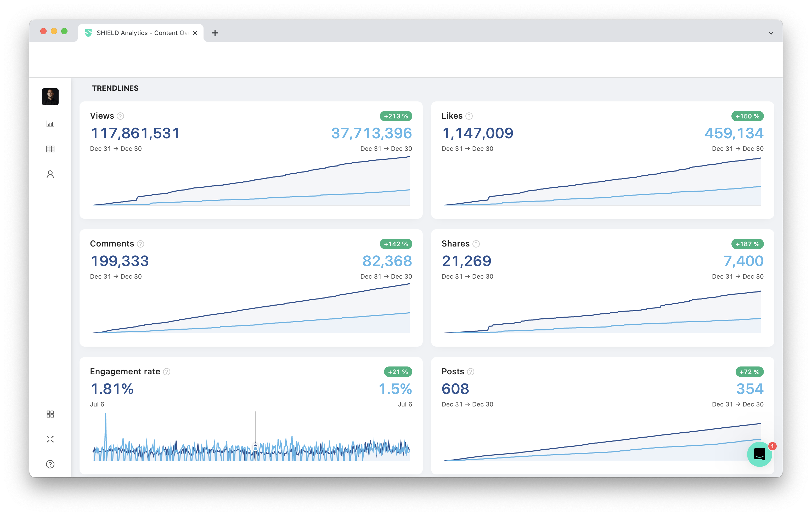Screen dimensions: 812x516
Task: Click the Comments info help icon
Action: 141,244
